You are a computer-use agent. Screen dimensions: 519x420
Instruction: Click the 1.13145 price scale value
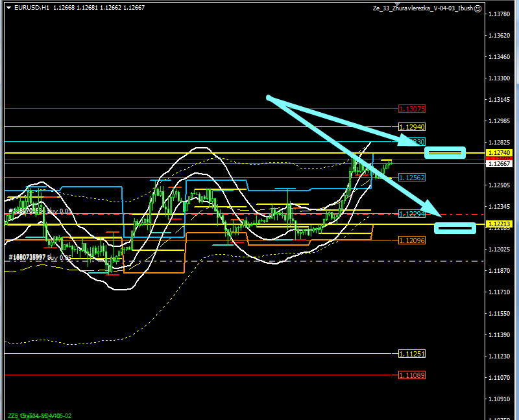(499, 100)
